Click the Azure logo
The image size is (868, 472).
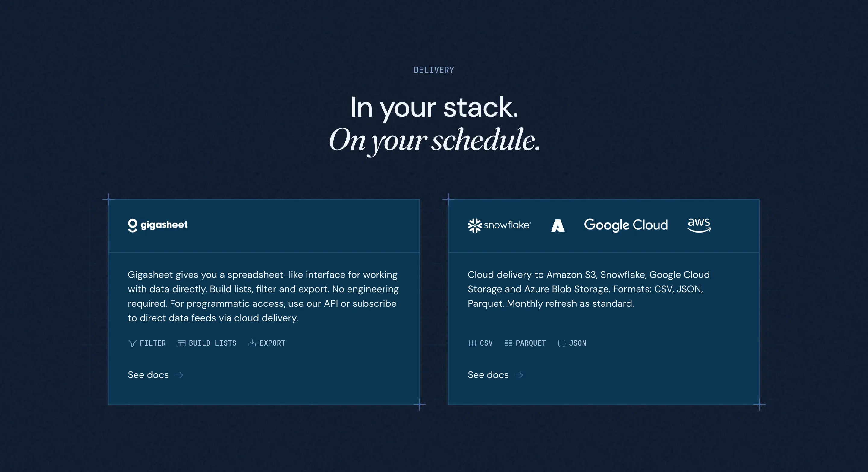(x=557, y=225)
